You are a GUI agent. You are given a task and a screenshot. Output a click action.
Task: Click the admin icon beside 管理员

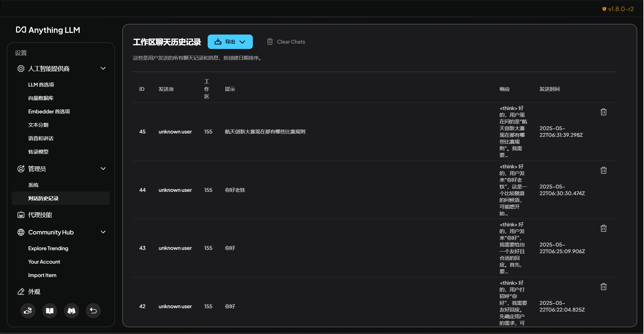[21, 169]
